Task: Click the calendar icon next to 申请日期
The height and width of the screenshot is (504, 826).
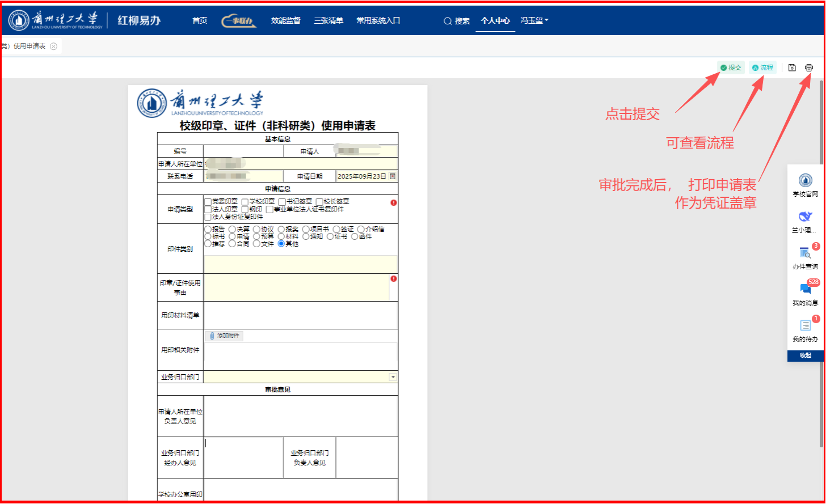Action: point(392,176)
